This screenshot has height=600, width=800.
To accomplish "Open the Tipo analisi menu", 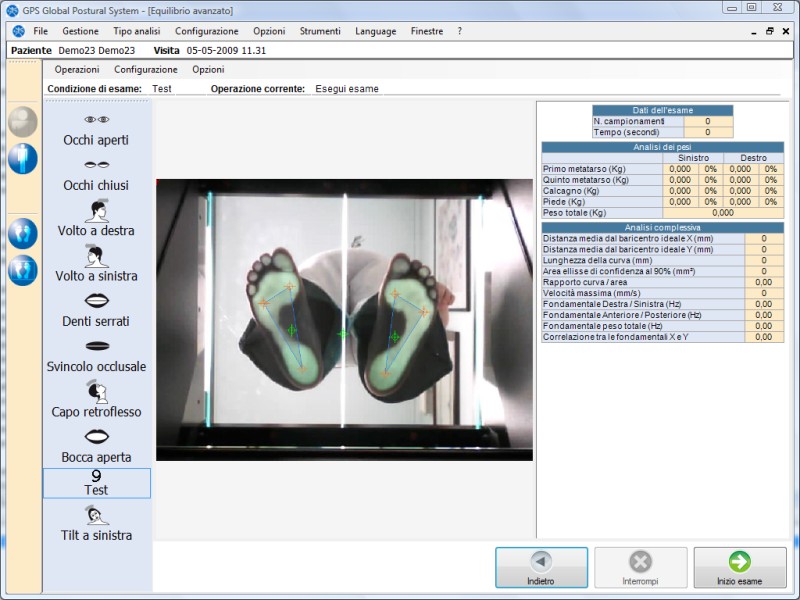I will (136, 31).
